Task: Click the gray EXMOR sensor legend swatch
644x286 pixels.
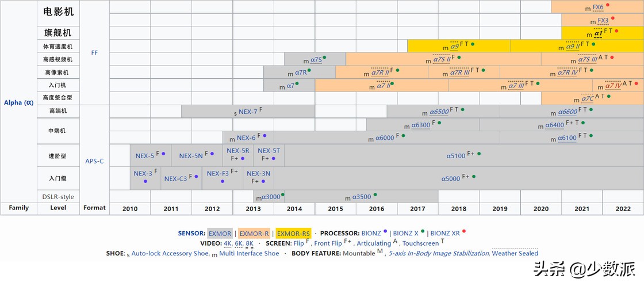Action: coord(220,234)
